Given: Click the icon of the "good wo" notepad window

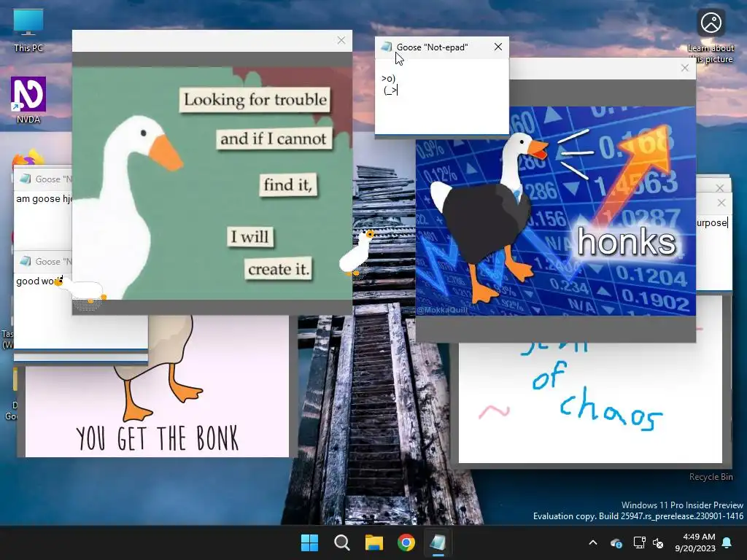Looking at the screenshot, I should pos(26,261).
